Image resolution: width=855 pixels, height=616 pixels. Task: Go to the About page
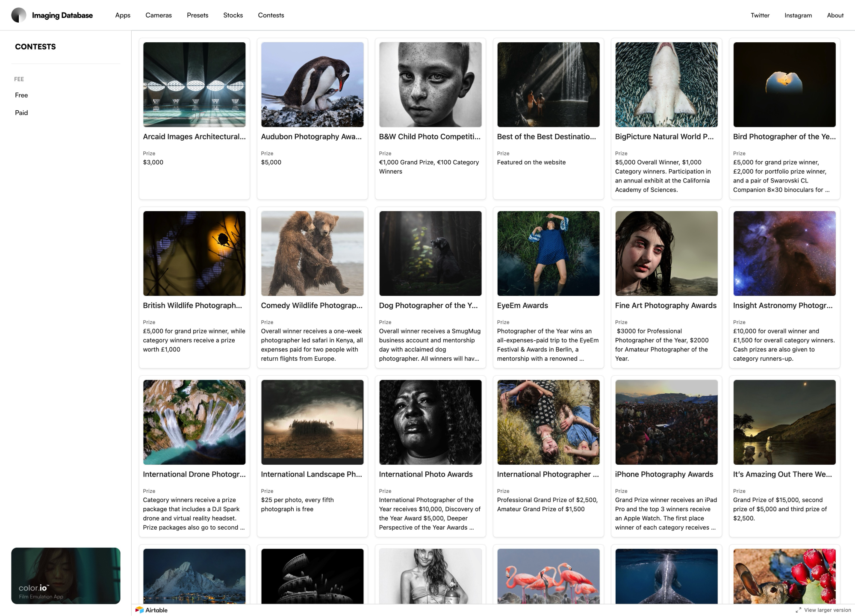(x=835, y=15)
